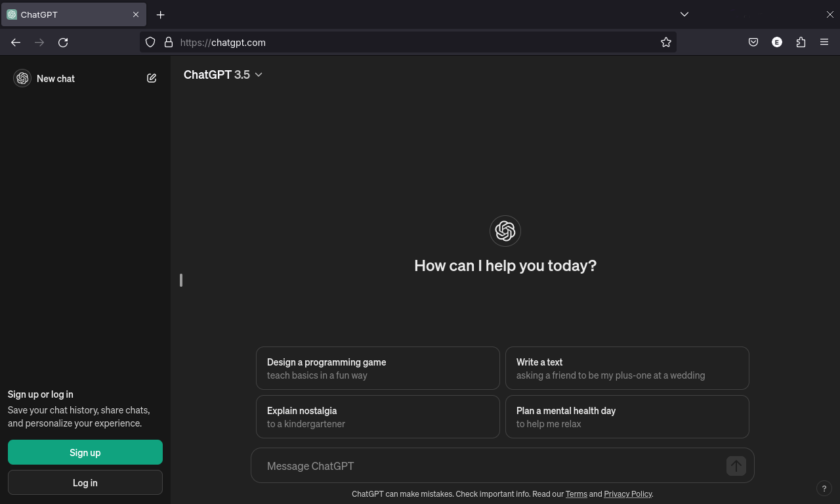Open the list all tabs dropdown
The width and height of the screenshot is (840, 504).
[x=684, y=14]
